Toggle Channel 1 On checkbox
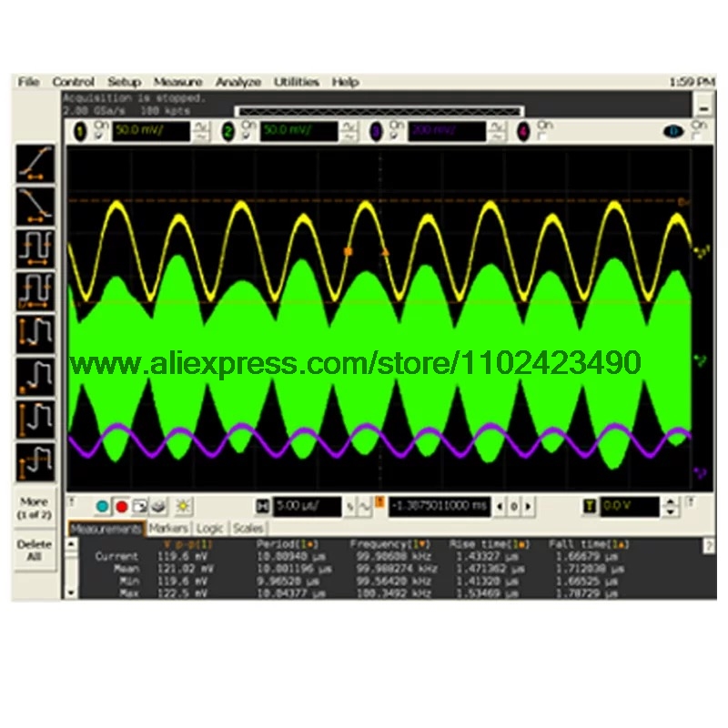Viewport: 728px width, 728px height. (98, 136)
